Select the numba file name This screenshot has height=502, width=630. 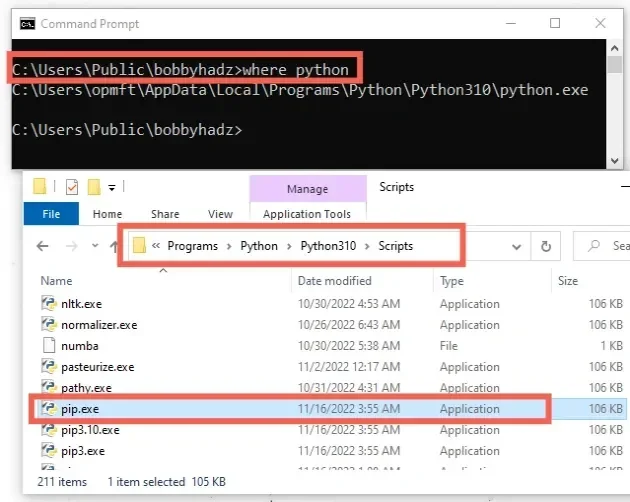(80, 346)
